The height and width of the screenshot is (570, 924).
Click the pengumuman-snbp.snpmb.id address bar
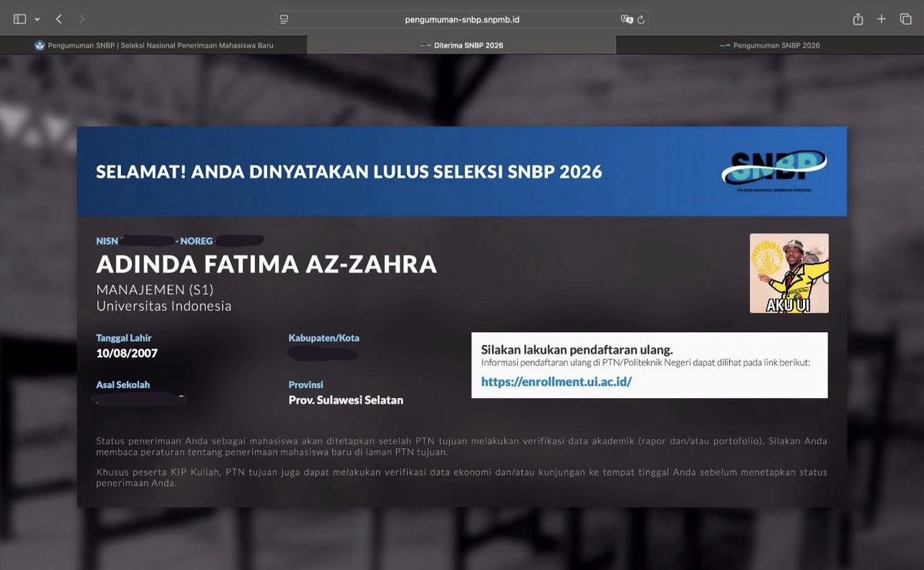point(462,19)
